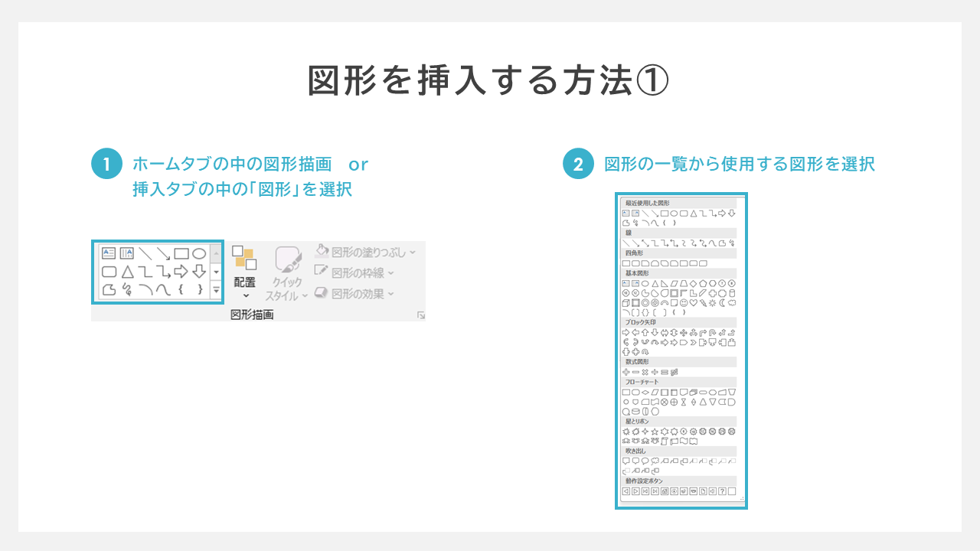Screen dimensions: 980x551
Task: Click the 星とリボン section header
Action: (678, 421)
